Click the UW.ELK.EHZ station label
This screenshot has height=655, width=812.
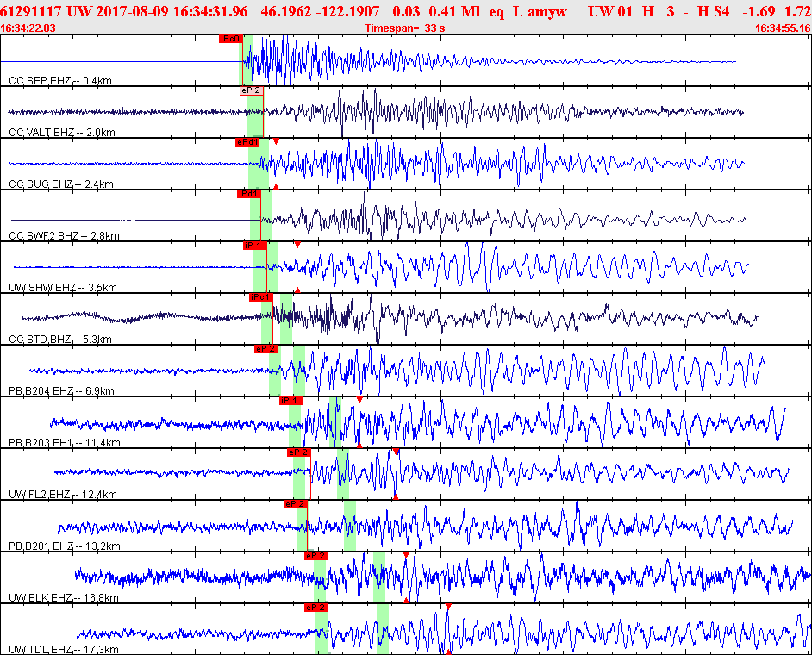tap(64, 597)
